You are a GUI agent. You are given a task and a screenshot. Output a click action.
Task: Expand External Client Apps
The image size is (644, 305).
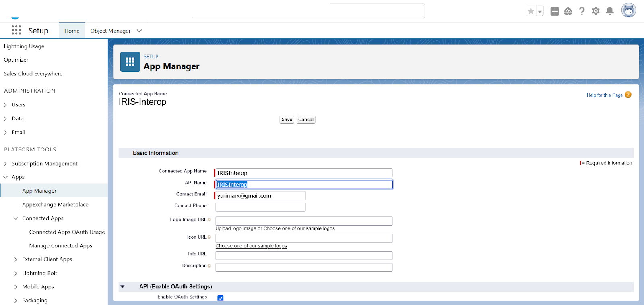coord(16,259)
